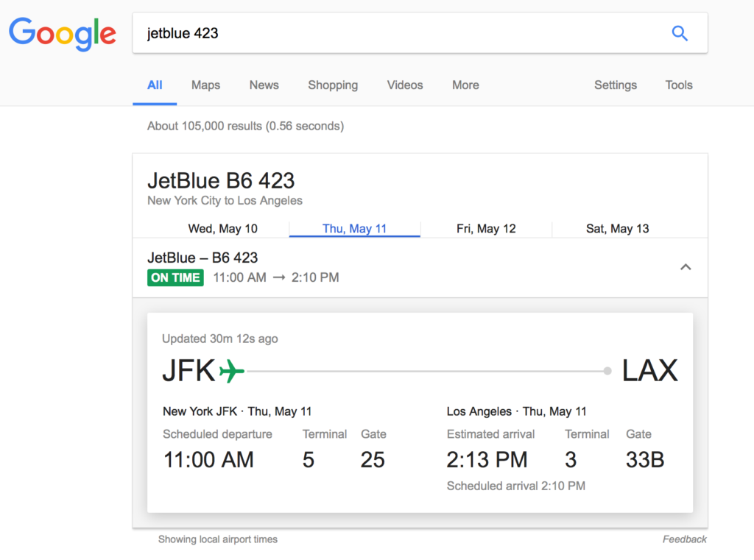Show the flight for Sat, May 13

tap(618, 229)
